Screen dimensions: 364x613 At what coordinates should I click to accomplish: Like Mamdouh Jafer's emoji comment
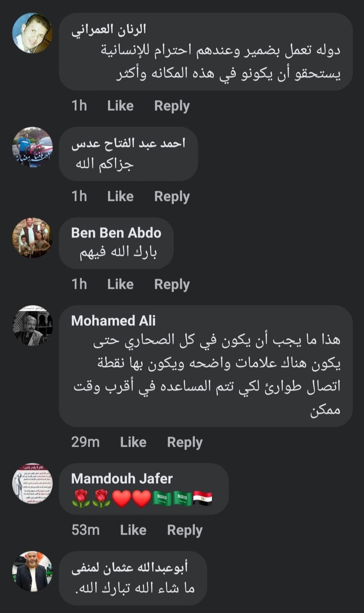coord(133,530)
